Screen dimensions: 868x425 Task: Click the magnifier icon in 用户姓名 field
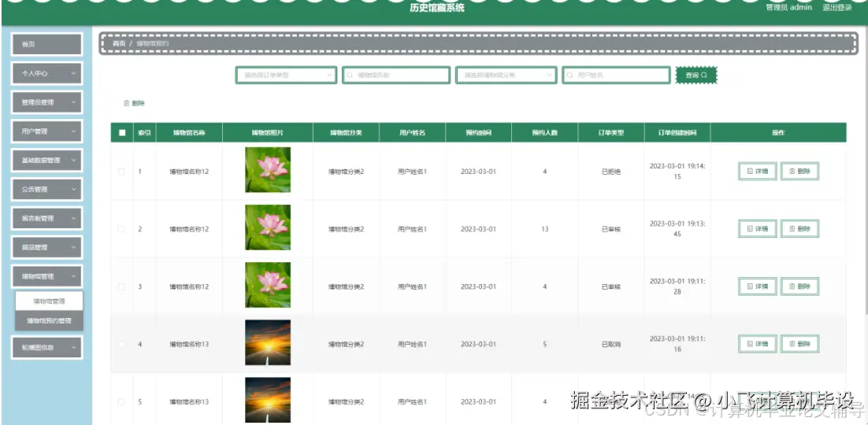coord(570,76)
